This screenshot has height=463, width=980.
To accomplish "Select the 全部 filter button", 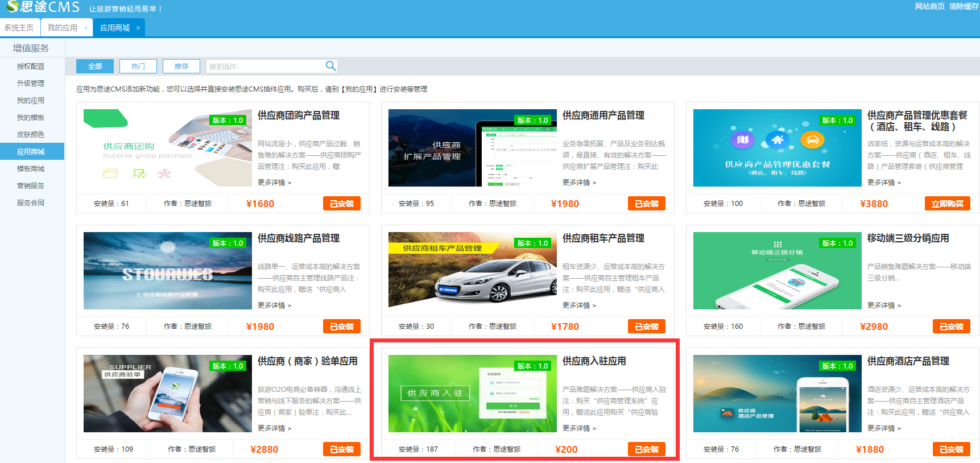I will [x=95, y=67].
